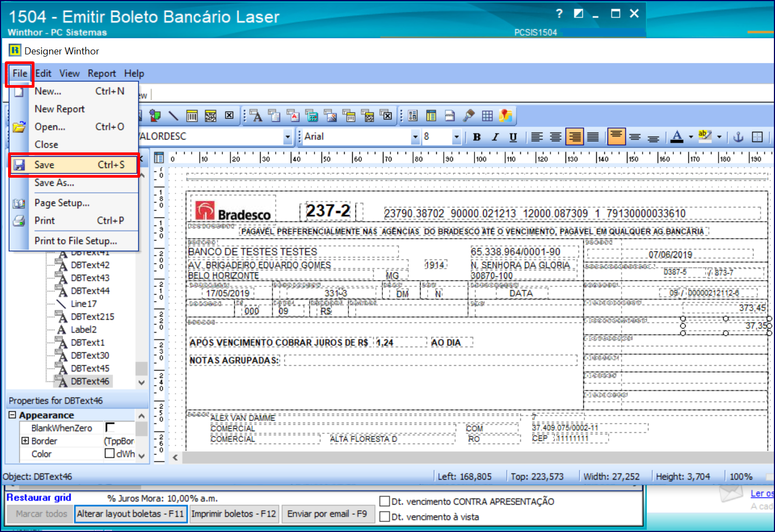Set horizontal text alignment to left
The width and height of the screenshot is (775, 532).
tap(537, 137)
